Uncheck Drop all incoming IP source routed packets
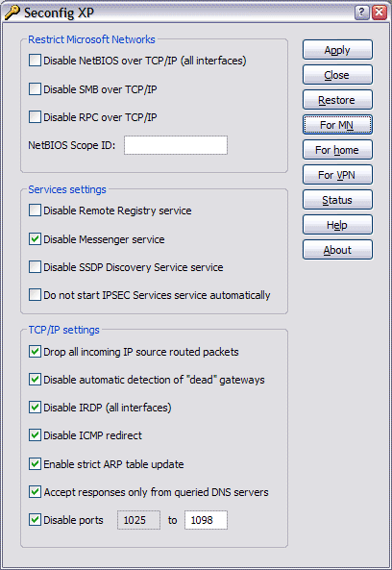This screenshot has width=392, height=570. click(x=35, y=352)
